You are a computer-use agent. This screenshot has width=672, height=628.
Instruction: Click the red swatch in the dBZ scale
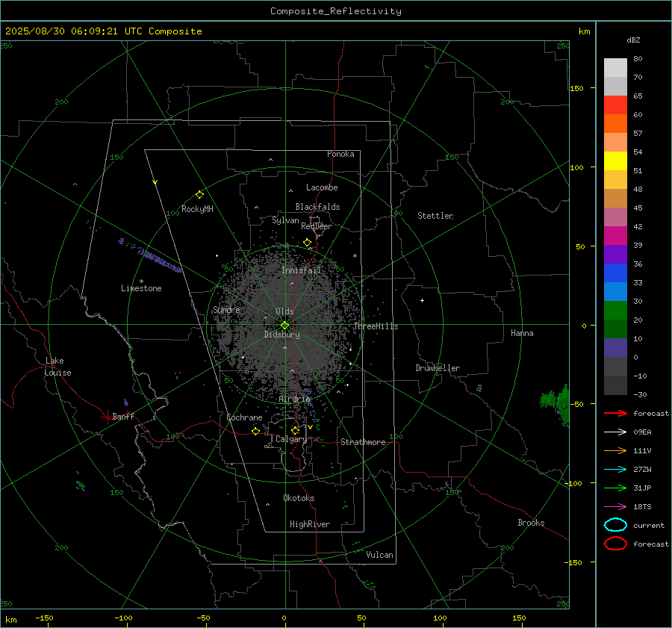click(x=615, y=105)
